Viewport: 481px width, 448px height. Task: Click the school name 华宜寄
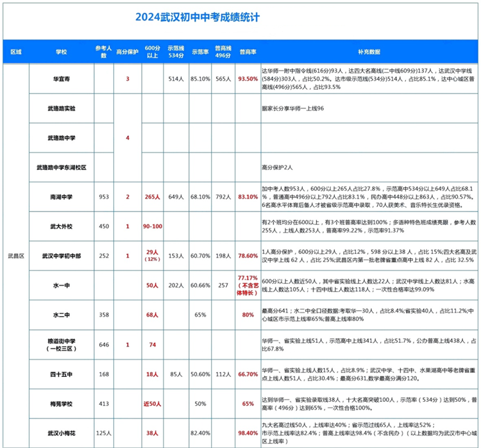pos(62,79)
